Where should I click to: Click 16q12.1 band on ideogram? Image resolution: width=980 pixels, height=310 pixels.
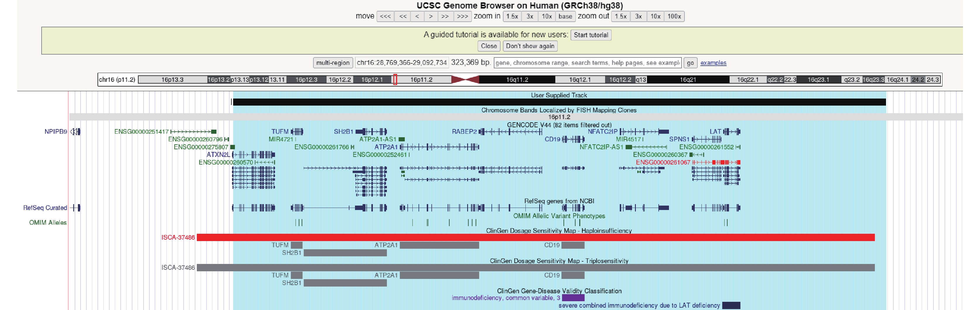point(580,79)
